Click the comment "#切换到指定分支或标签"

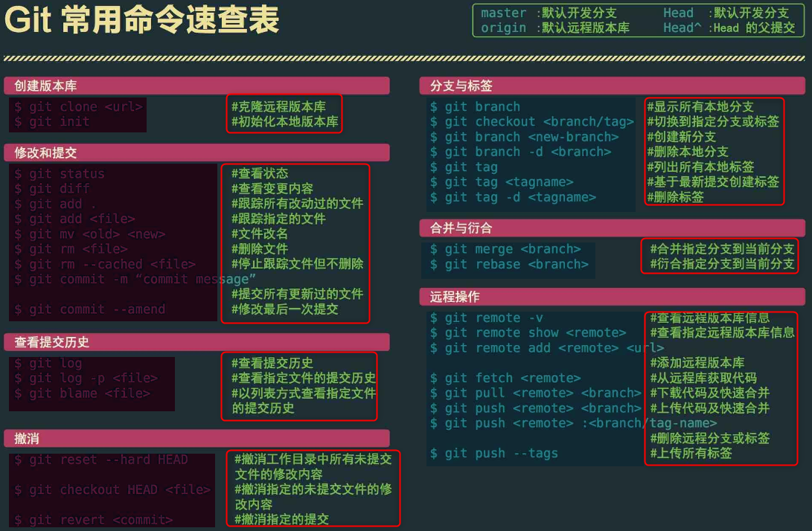pos(713,122)
